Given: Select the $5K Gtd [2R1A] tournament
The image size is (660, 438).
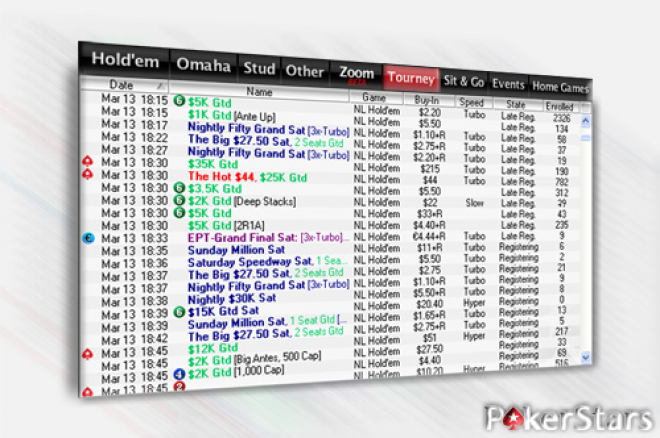Looking at the screenshot, I should coord(226,225).
